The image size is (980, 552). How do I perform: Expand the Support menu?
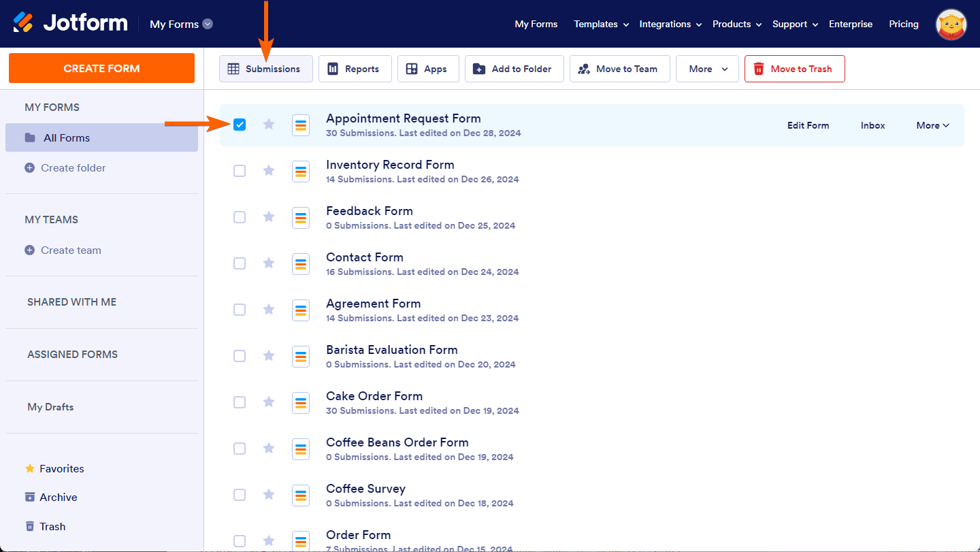coord(795,24)
